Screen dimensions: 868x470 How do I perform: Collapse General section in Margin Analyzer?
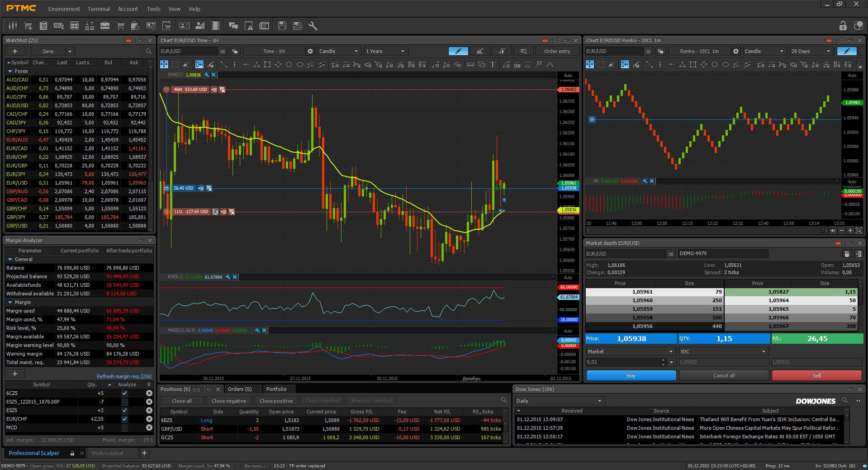(x=10, y=259)
